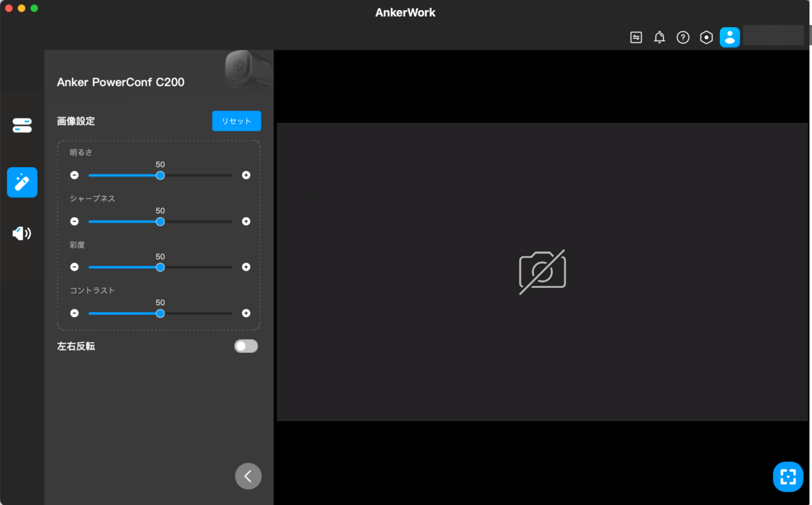Decrease シャープネス with minus button

74,221
